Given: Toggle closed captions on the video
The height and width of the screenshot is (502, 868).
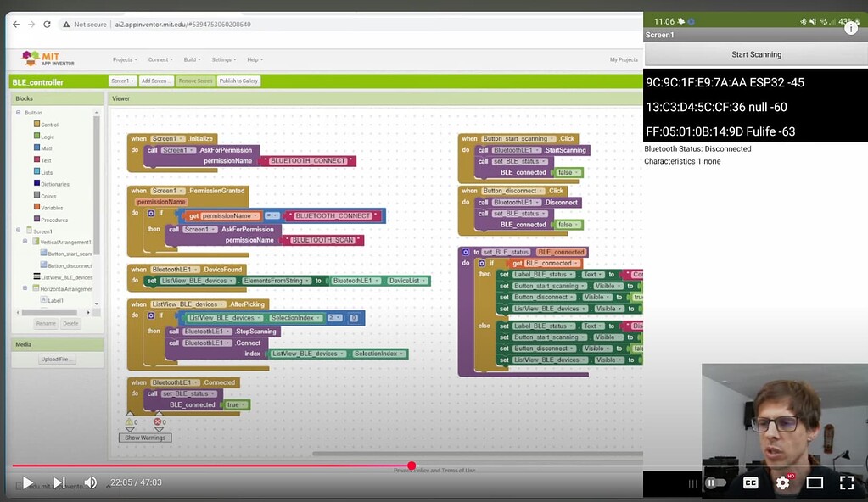Looking at the screenshot, I should pyautogui.click(x=750, y=482).
